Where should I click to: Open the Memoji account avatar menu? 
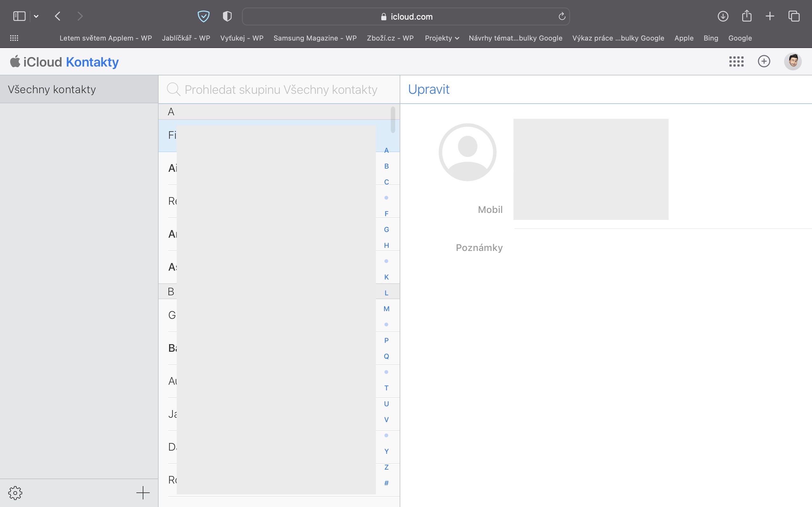point(793,61)
